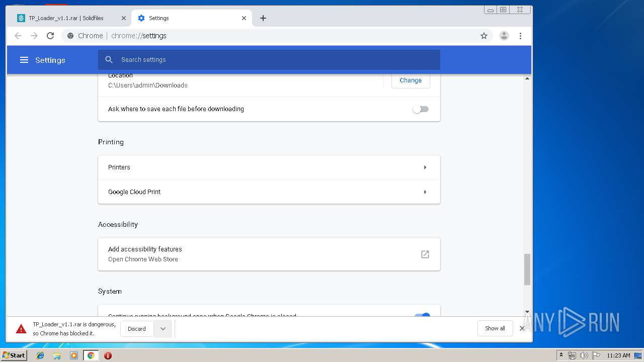Bookmark this page with the star
The height and width of the screenshot is (362, 644).
tap(484, 36)
